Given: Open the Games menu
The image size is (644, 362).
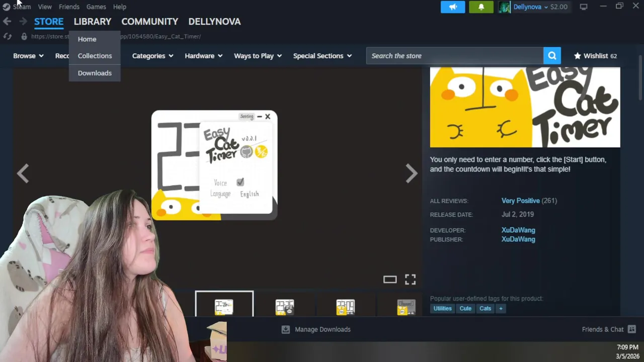Looking at the screenshot, I should (x=96, y=7).
